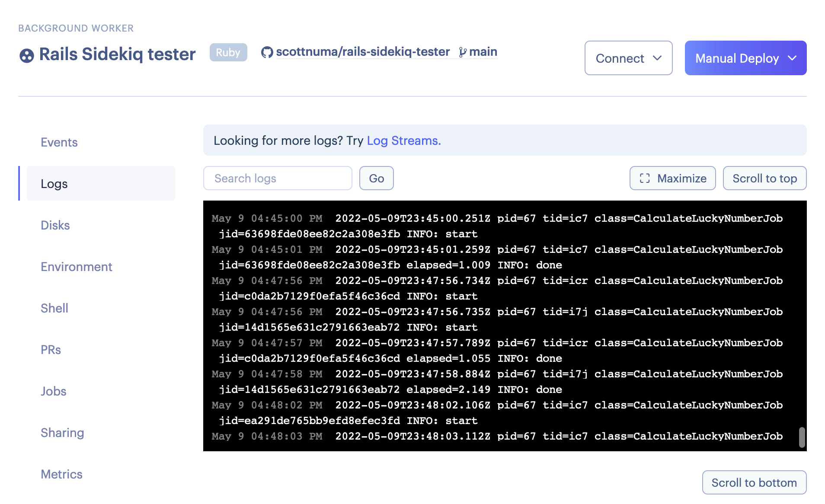This screenshot has height=504, width=825.
Task: Click the Search logs input field
Action: click(277, 178)
